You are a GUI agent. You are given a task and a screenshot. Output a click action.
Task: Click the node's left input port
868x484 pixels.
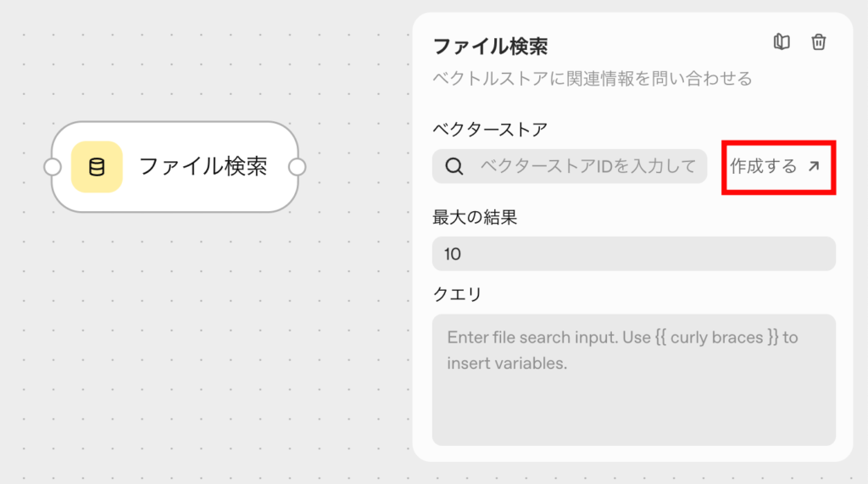pos(53,167)
